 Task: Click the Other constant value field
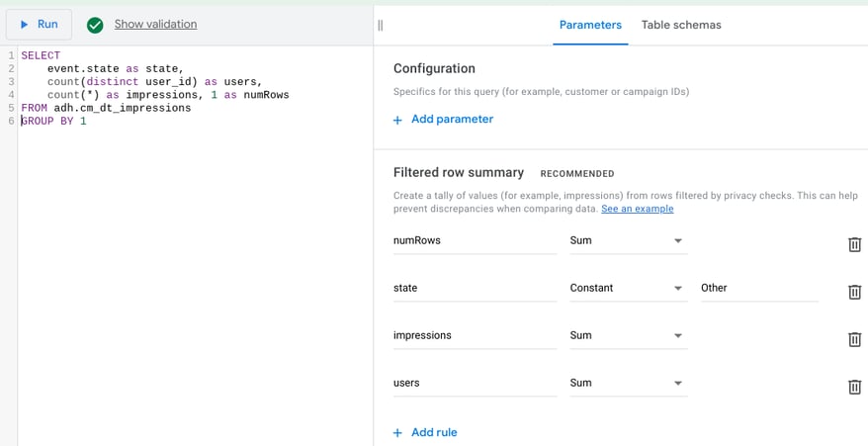pos(759,288)
